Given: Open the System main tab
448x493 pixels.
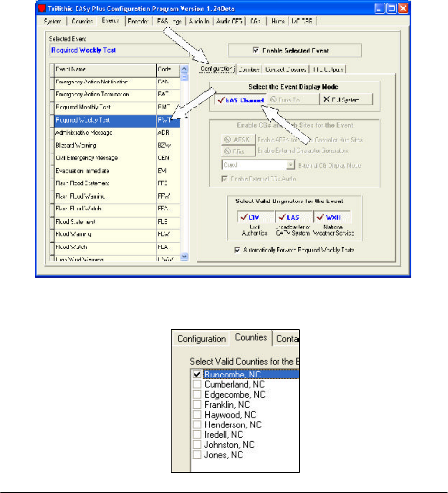Looking at the screenshot, I should tap(52, 21).
